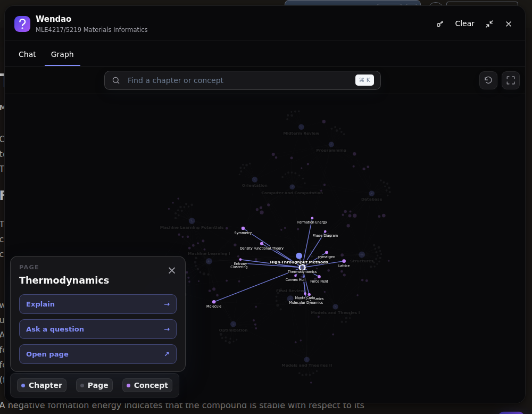Click the Machine Learning I chapter node
The image size is (532, 414).
(x=209, y=261)
